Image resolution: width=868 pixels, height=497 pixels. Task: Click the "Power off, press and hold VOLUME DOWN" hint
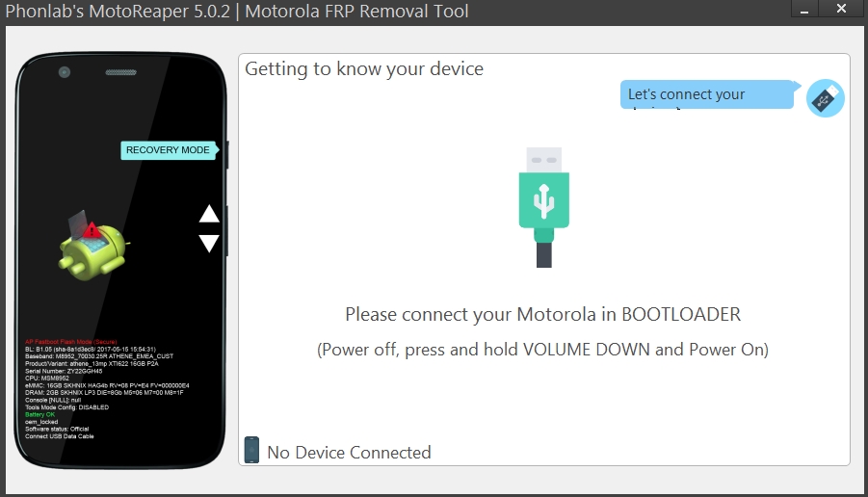542,350
